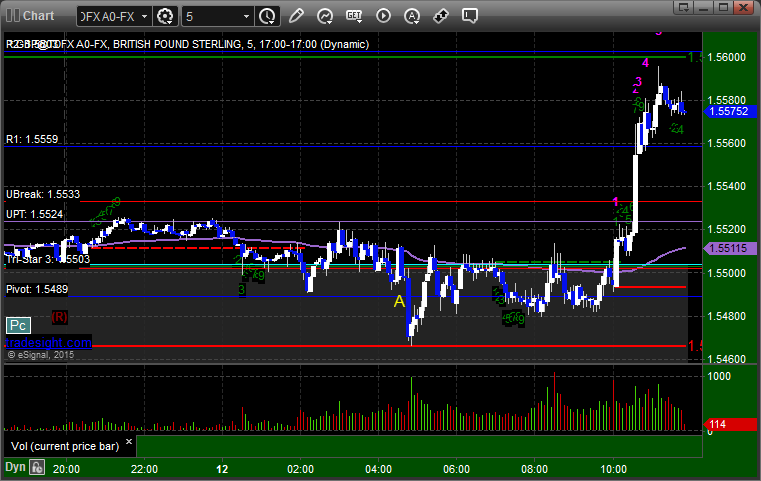Click the 1.54800 price axis label
The image size is (761, 481).
pos(727,316)
